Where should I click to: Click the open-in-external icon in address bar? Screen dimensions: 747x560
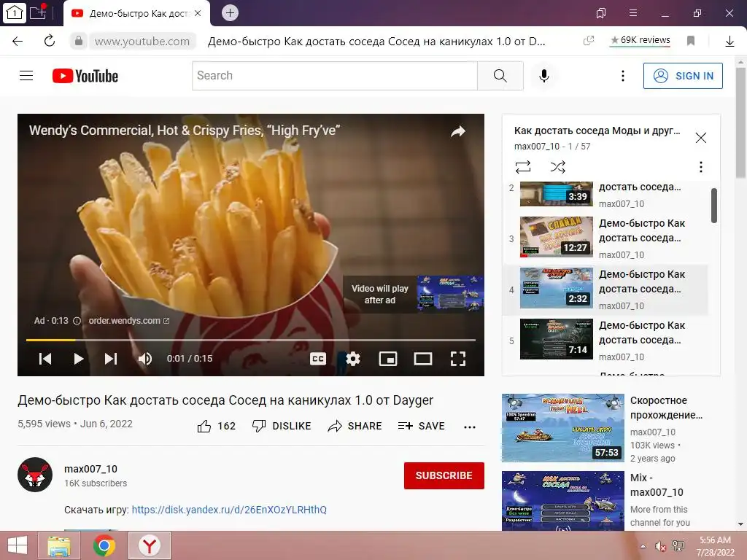589,41
